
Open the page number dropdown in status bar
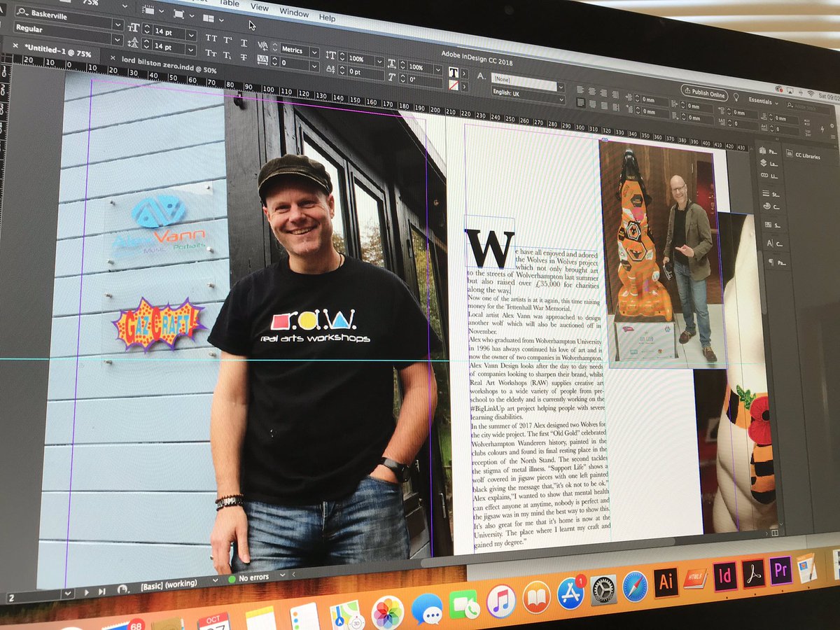(x=68, y=593)
